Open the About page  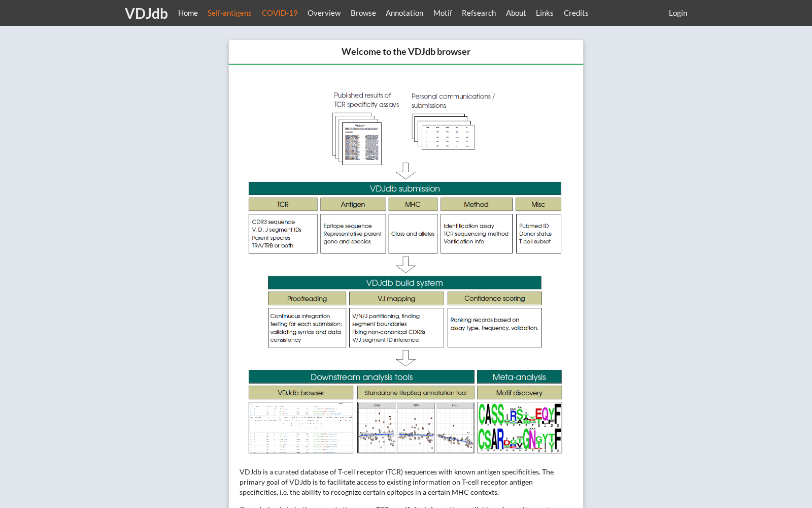pyautogui.click(x=516, y=13)
